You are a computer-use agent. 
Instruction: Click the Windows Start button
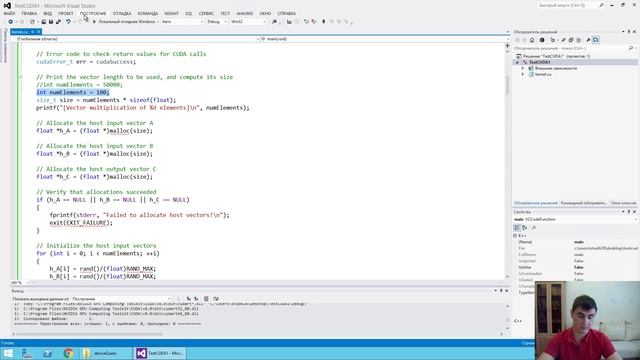(x=8, y=353)
